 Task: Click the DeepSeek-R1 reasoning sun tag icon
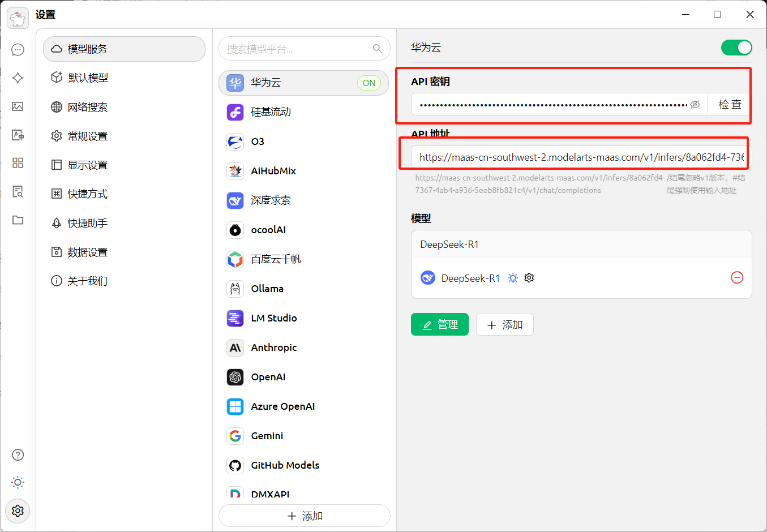coord(513,278)
